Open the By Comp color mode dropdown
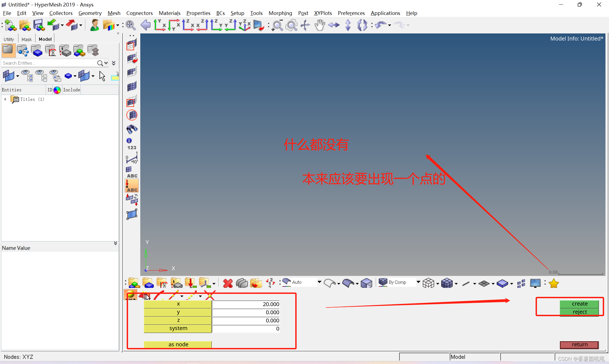Screen dimensions: 609x364 [x=418, y=282]
